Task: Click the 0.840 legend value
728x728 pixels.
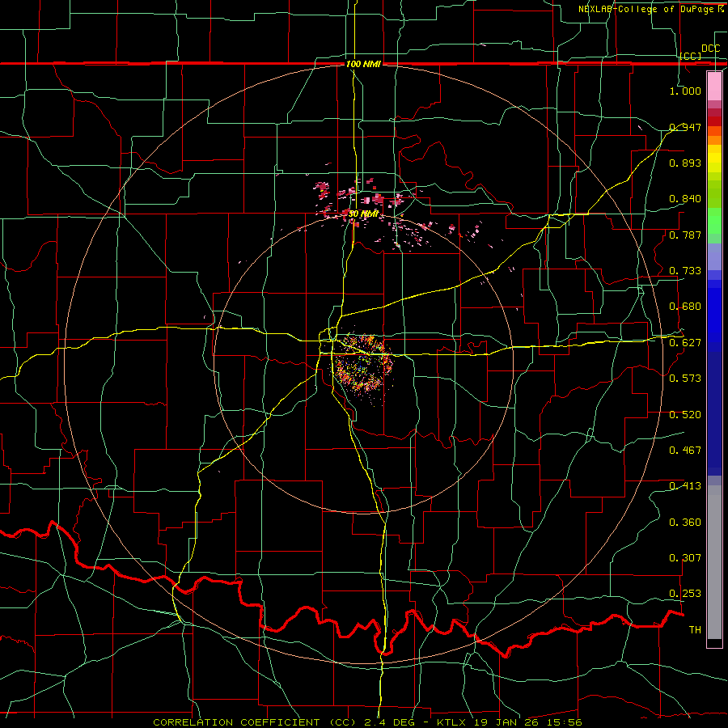Action: tap(685, 199)
